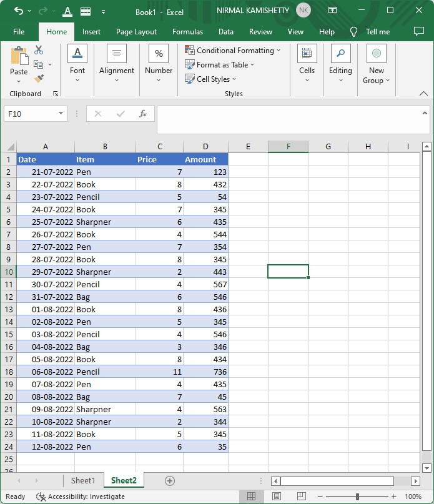Click cell containing 736
The image size is (434, 504).
205,372
